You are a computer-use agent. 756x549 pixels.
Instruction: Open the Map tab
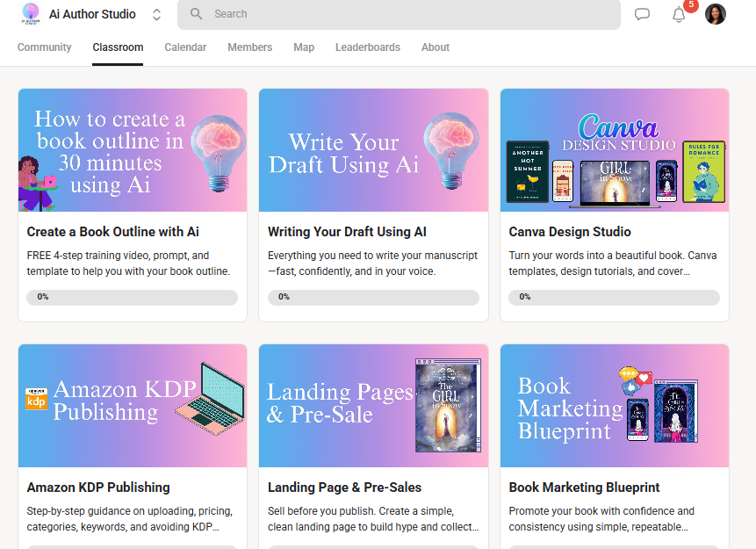click(304, 47)
